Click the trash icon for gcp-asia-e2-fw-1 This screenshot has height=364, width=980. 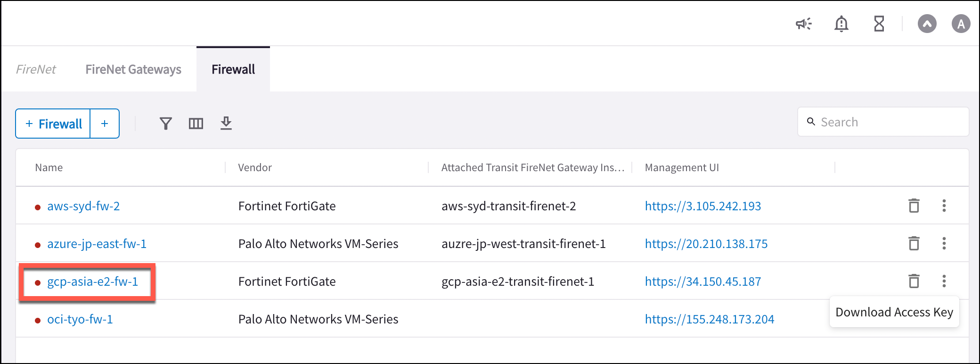pyautogui.click(x=915, y=281)
